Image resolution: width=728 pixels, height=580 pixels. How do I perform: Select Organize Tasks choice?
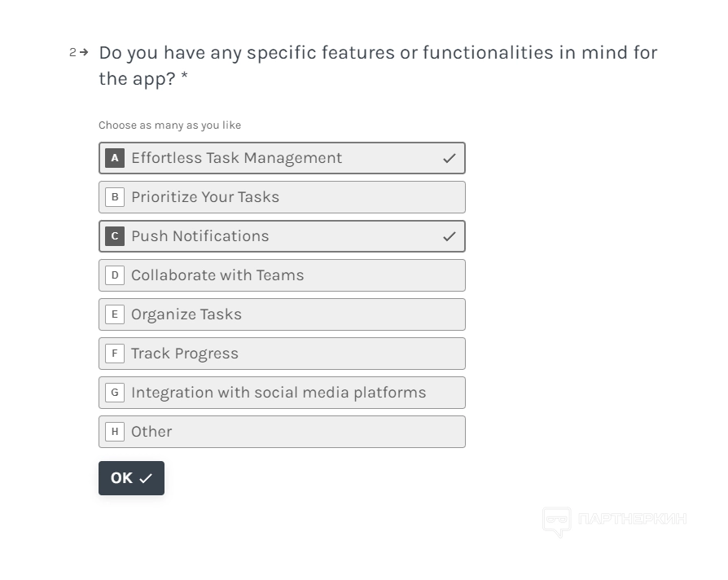[x=281, y=314]
